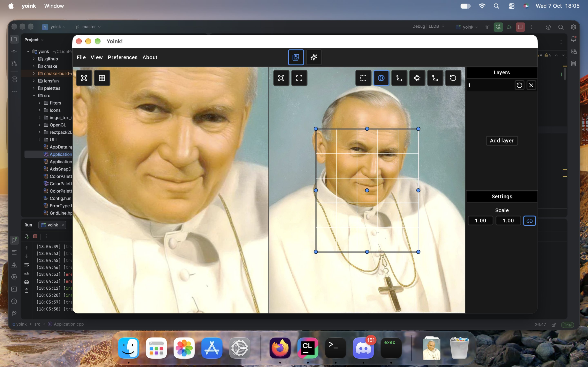This screenshot has width=588, height=367.
Task: Expand the lensfun folder in project tree
Action: (x=34, y=81)
